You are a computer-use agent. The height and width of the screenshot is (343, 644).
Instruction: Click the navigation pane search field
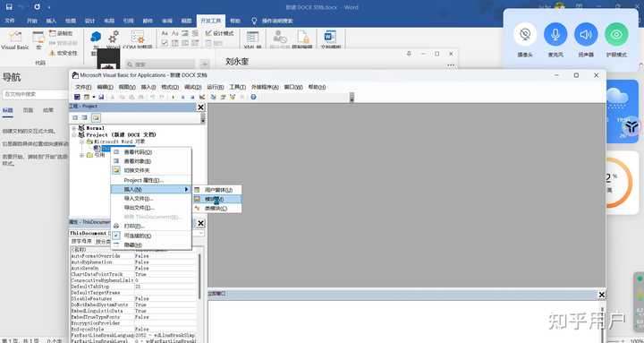[35, 94]
